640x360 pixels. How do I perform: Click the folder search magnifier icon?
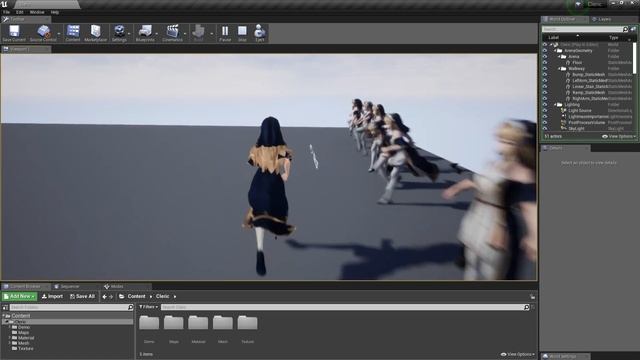[x=130, y=307]
